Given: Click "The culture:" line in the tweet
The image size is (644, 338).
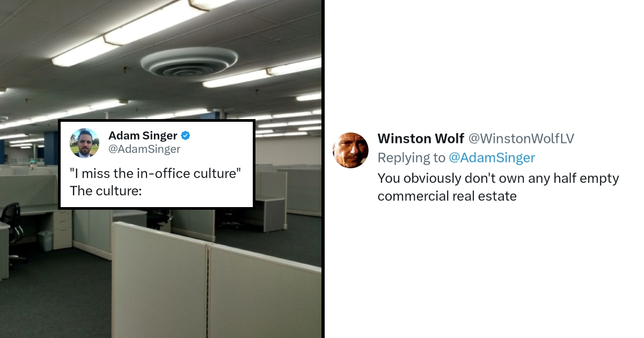Looking at the screenshot, I should [x=106, y=190].
